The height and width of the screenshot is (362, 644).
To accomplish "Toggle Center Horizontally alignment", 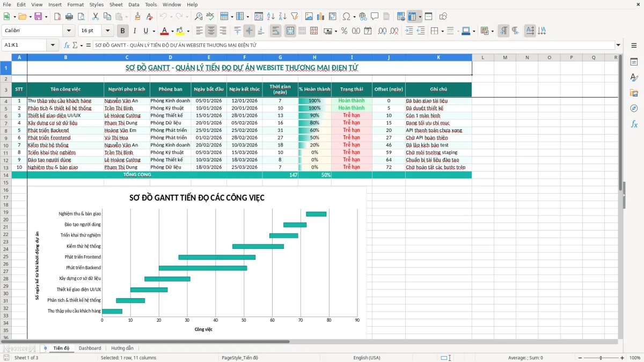I will coord(211,31).
